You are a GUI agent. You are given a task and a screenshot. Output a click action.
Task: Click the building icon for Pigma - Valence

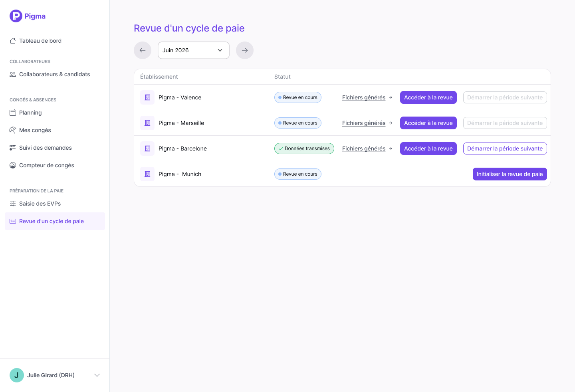point(147,97)
